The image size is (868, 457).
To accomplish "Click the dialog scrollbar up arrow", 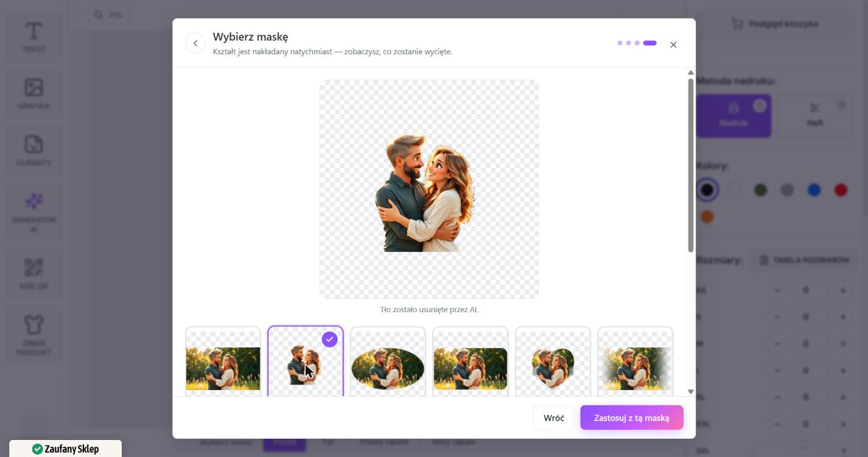I will click(x=691, y=73).
